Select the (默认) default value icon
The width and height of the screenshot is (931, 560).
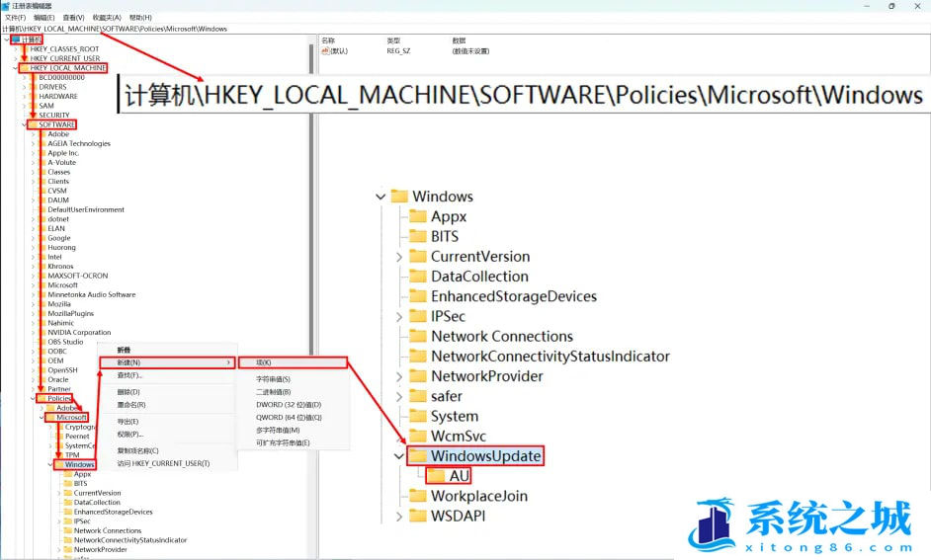click(325, 50)
